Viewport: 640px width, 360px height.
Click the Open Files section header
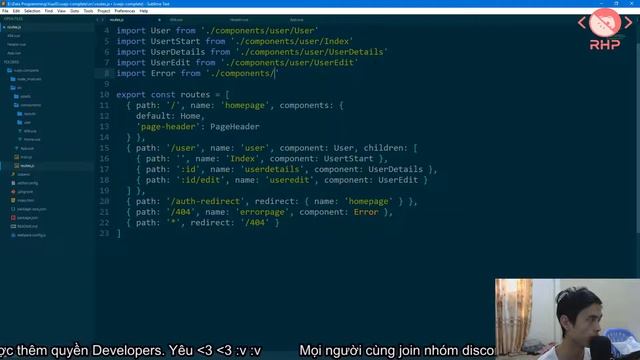pyautogui.click(x=13, y=19)
